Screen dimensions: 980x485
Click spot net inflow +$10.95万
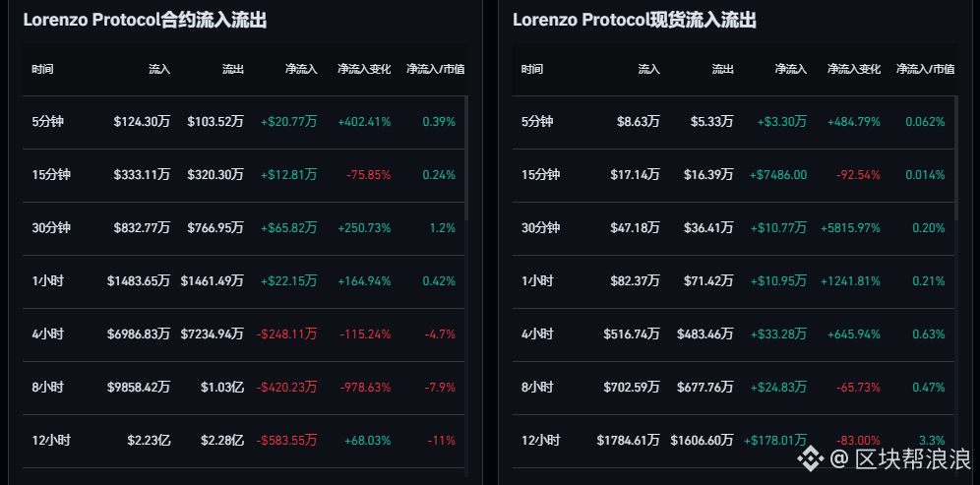(778, 281)
